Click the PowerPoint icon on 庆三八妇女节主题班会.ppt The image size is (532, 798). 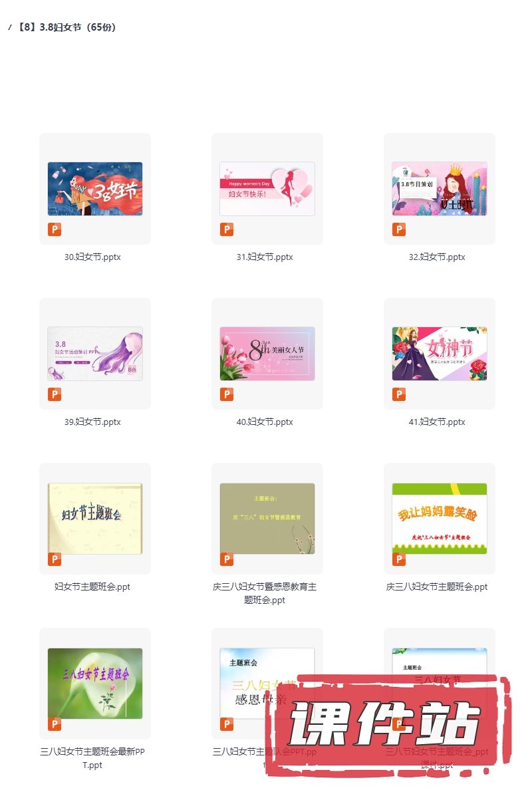[399, 560]
